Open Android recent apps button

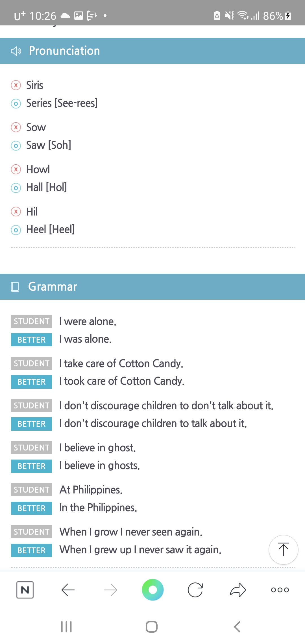click(x=66, y=627)
